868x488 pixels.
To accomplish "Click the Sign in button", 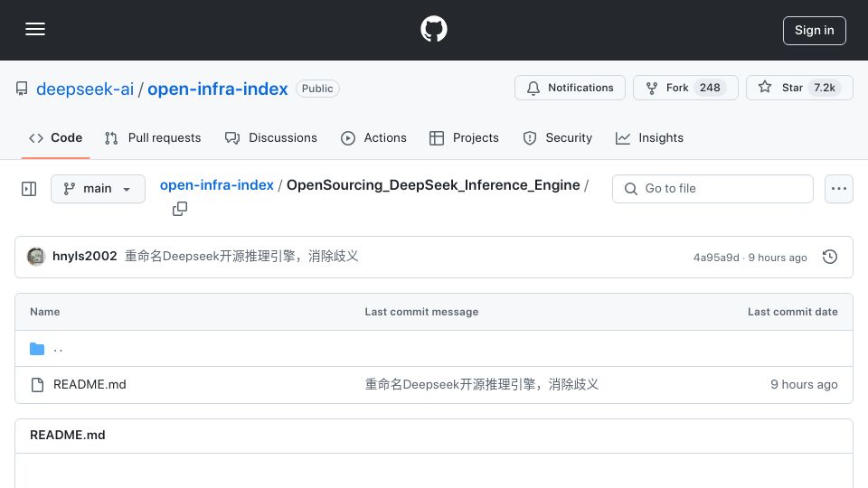I will click(x=815, y=31).
